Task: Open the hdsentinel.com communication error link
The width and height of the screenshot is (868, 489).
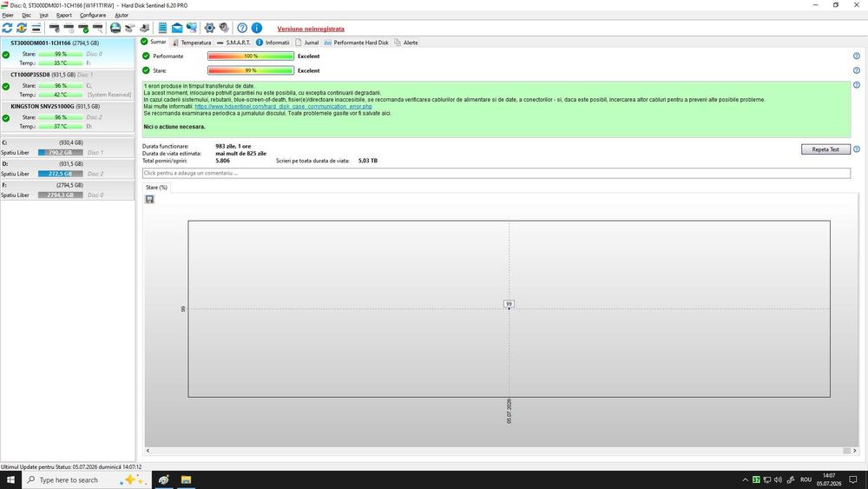Action: (284, 106)
